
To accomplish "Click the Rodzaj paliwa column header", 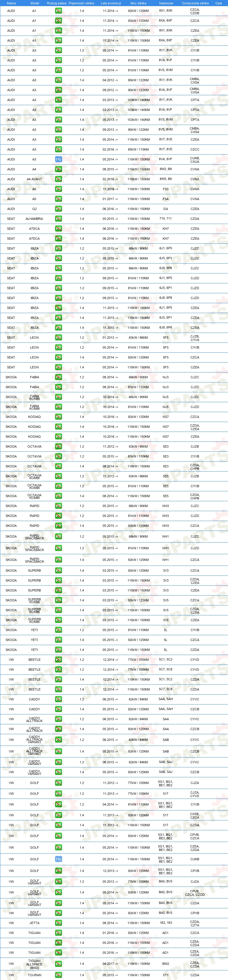I will (x=56, y=3).
